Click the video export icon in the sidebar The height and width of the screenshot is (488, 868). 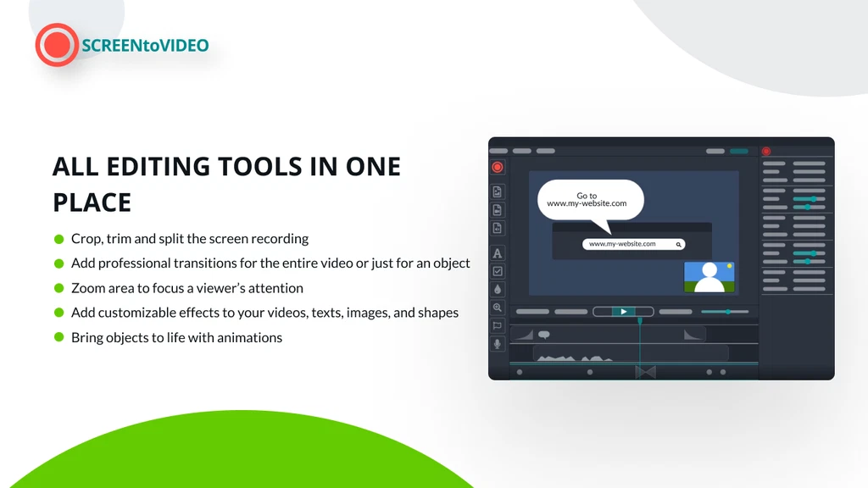pyautogui.click(x=497, y=208)
